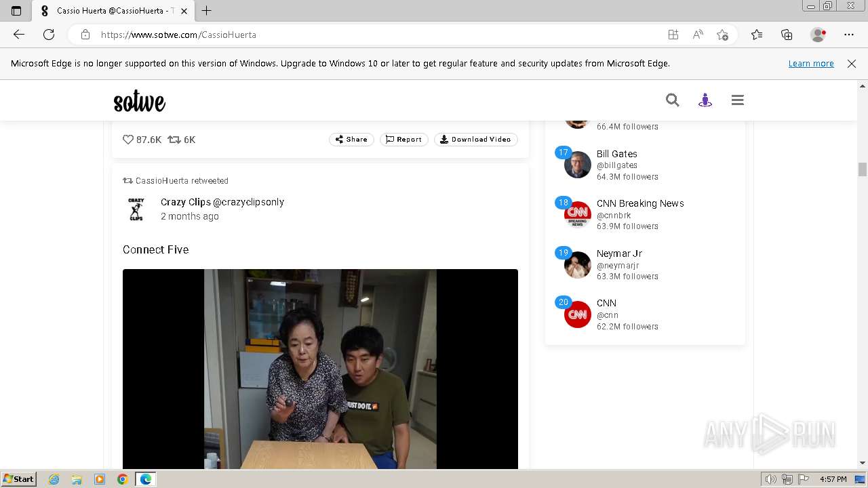The width and height of the screenshot is (868, 488).
Task: View site information via the lock icon
Action: [x=85, y=35]
